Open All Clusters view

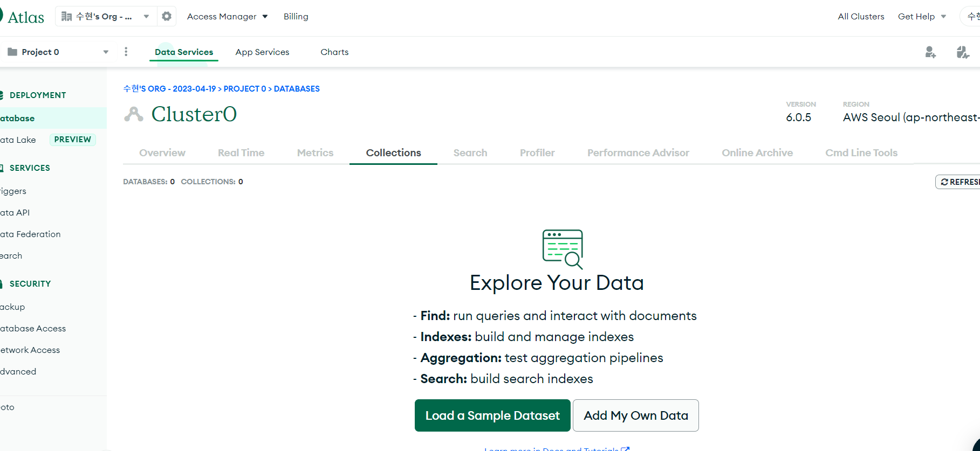(861, 16)
